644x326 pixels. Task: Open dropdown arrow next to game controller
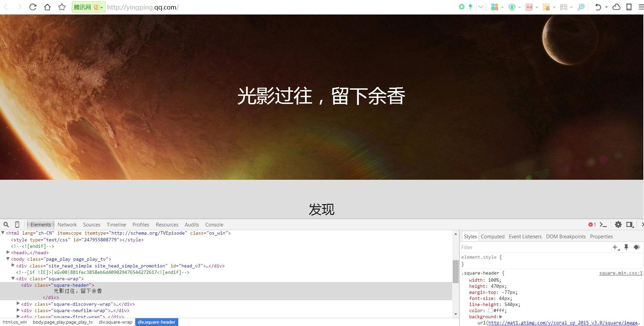pos(571,7)
